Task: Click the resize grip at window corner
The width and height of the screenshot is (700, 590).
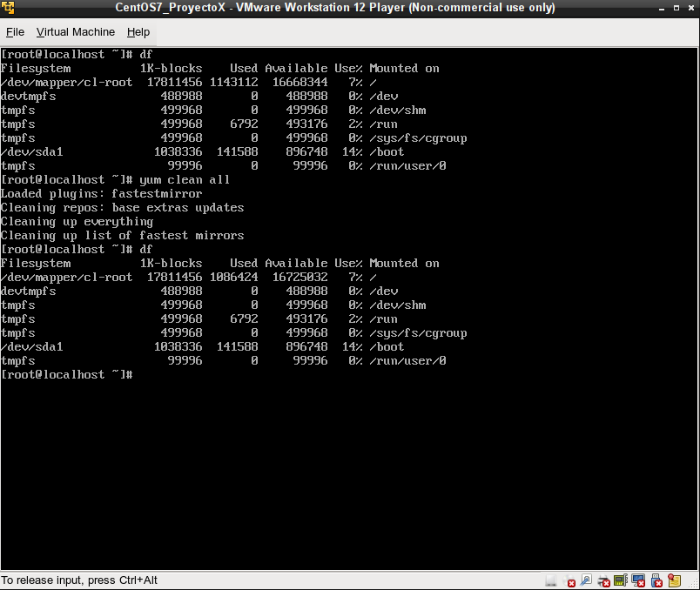Action: [694, 584]
